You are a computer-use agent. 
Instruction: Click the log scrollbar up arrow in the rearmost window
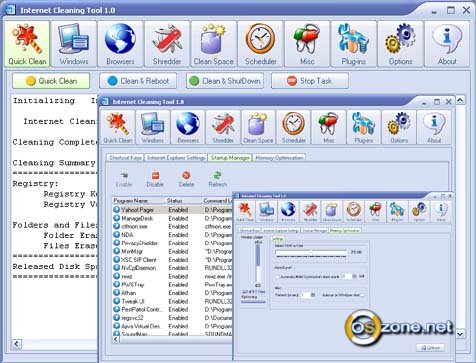click(x=460, y=100)
